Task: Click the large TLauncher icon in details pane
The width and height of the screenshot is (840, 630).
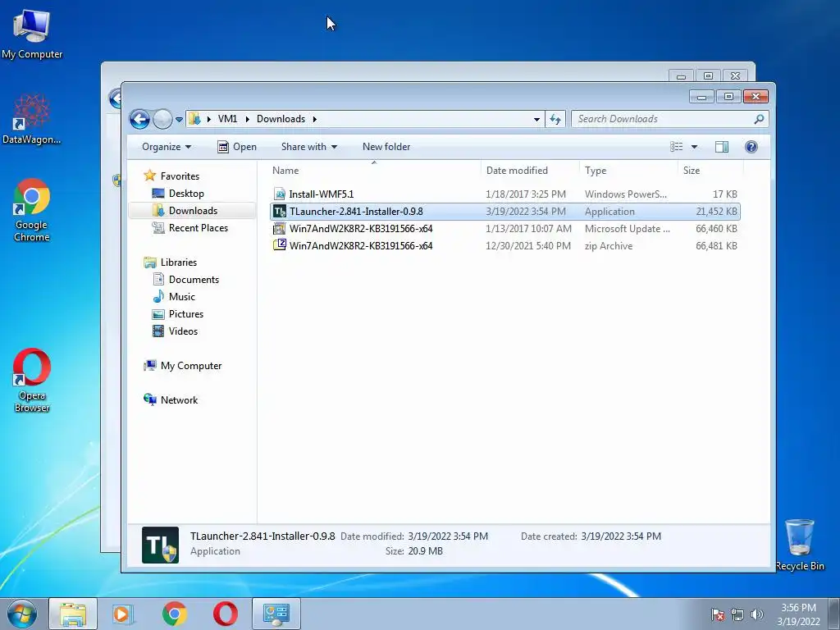Action: (x=160, y=545)
